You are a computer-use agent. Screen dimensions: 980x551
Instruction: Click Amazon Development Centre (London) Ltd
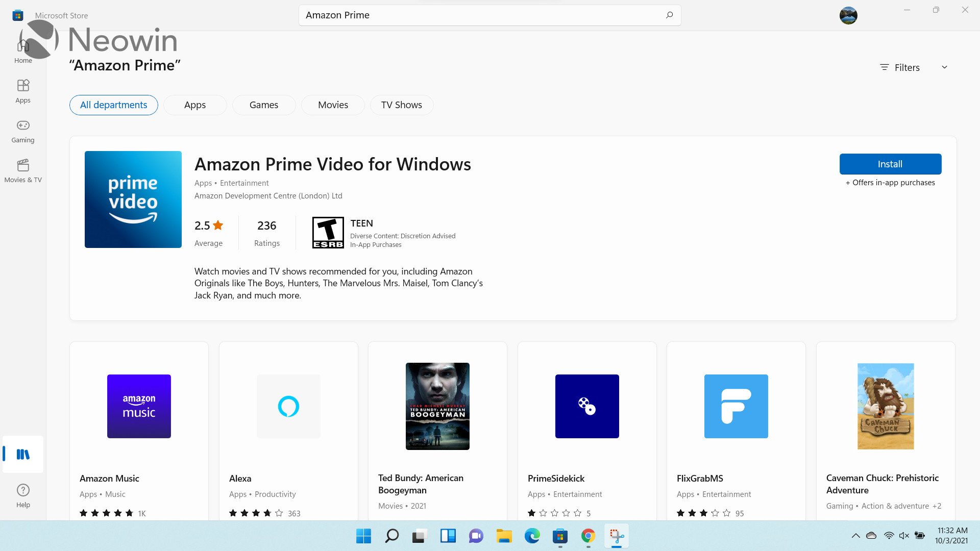point(268,196)
